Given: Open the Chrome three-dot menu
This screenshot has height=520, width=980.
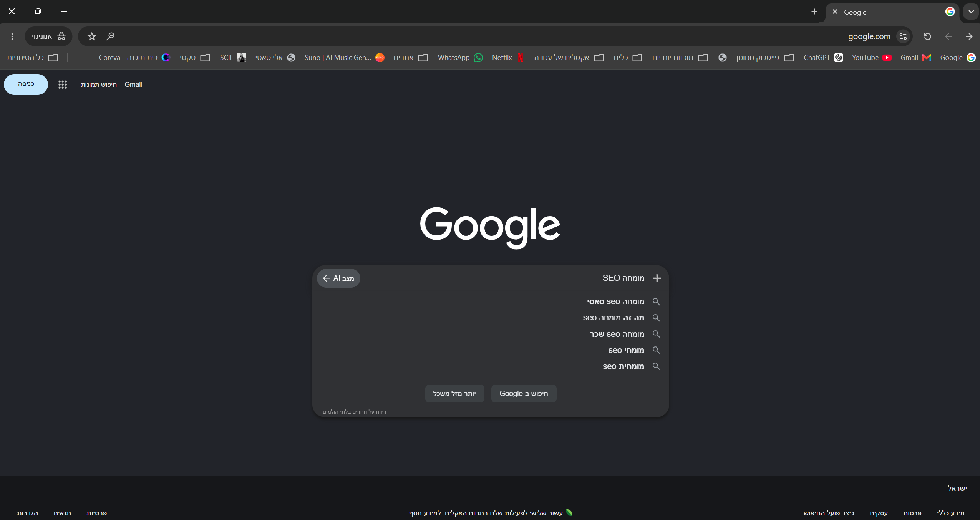Looking at the screenshot, I should 12,36.
